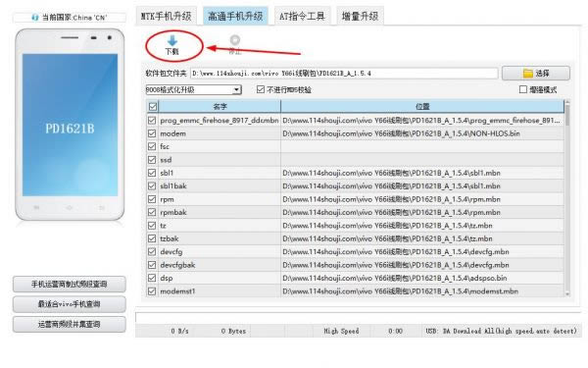
Task: Click the file list vertical scrollbar
Action: [x=567, y=198]
